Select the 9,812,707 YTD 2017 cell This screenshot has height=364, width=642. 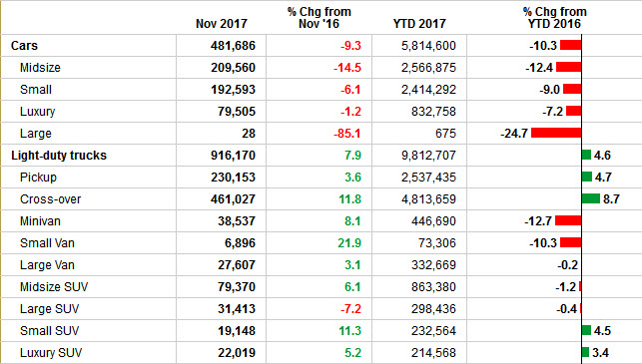pyautogui.click(x=428, y=156)
